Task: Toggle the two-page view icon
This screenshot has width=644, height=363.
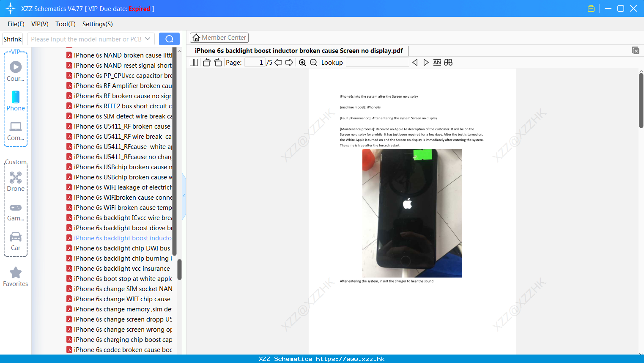Action: [x=194, y=63]
